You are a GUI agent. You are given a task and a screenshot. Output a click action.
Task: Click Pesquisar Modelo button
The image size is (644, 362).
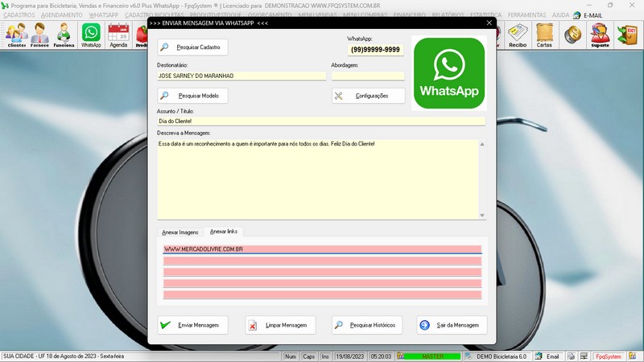tap(192, 96)
